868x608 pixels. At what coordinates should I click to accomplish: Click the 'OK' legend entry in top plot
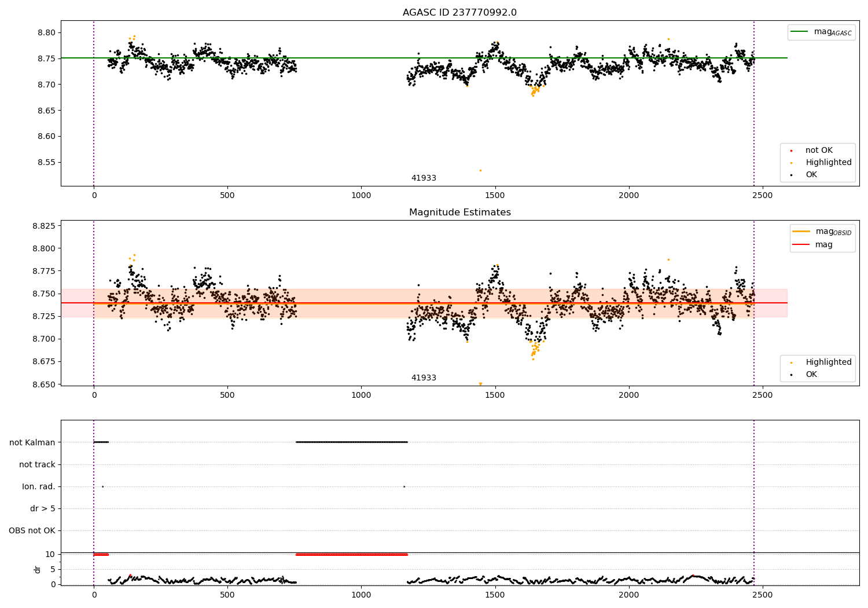[x=811, y=175]
